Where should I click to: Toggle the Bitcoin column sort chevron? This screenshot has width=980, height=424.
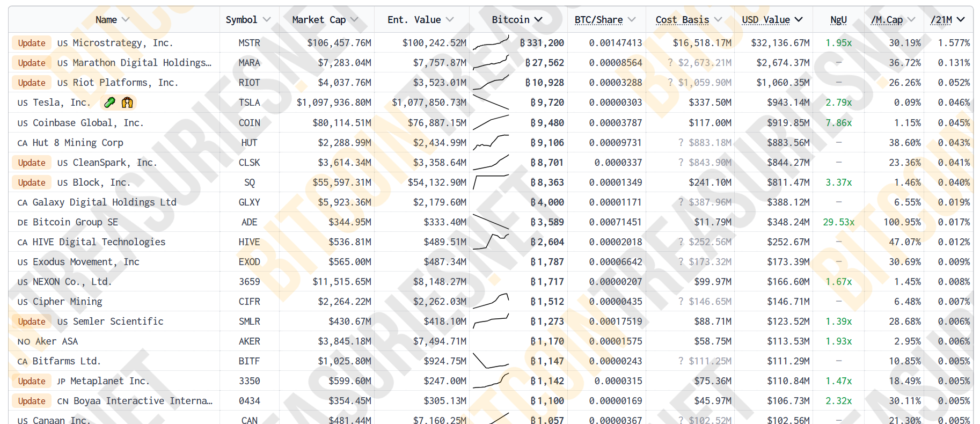tap(538, 20)
